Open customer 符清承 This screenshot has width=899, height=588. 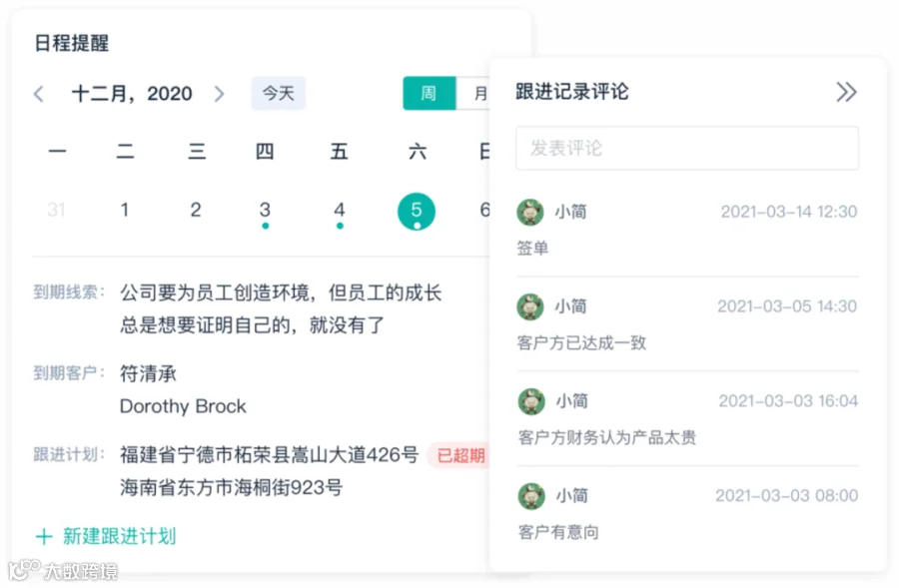148,373
